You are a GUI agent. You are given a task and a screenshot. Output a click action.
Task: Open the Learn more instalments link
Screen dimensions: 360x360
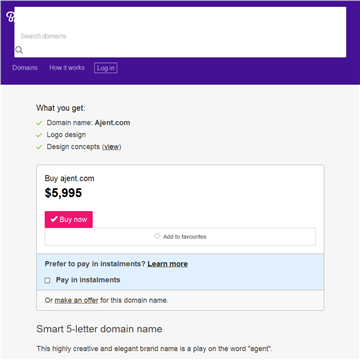pos(168,264)
